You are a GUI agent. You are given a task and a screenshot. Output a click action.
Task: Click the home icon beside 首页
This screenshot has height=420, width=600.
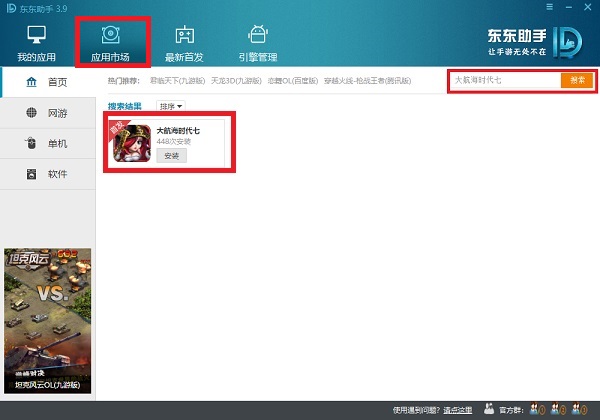coord(31,81)
